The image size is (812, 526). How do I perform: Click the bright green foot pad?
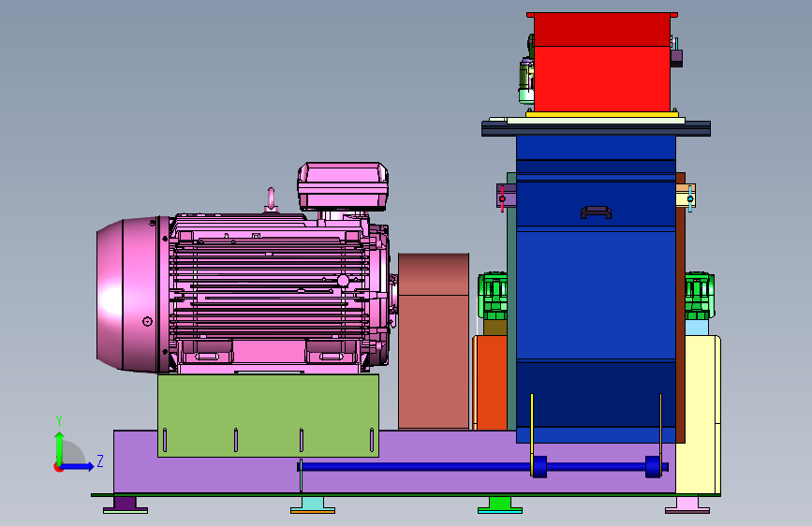pos(500,504)
